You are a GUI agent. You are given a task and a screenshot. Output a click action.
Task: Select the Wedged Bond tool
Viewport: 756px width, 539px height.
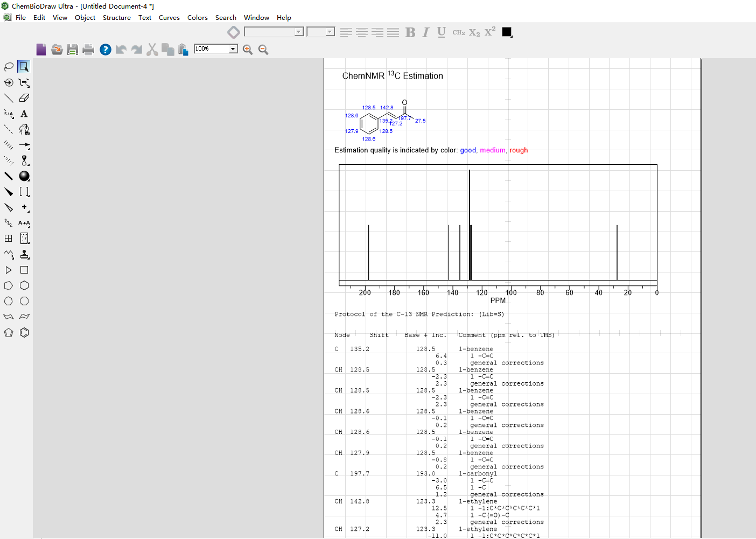click(9, 192)
